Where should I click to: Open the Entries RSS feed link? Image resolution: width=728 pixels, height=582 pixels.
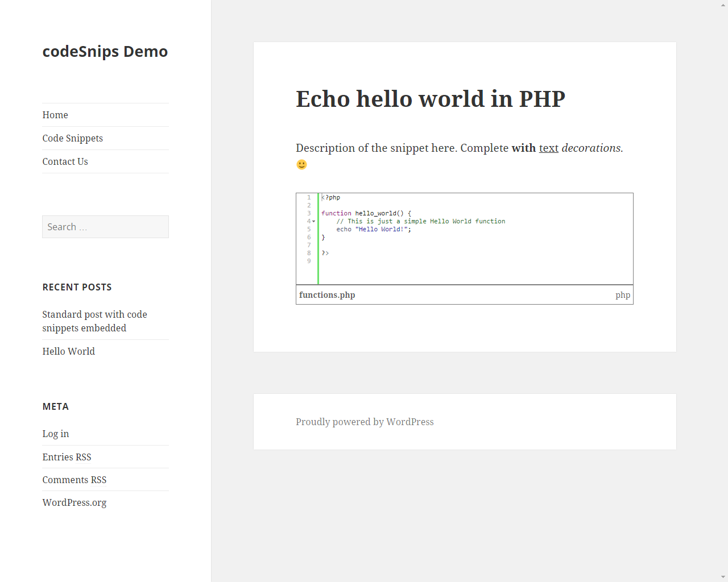coord(67,457)
